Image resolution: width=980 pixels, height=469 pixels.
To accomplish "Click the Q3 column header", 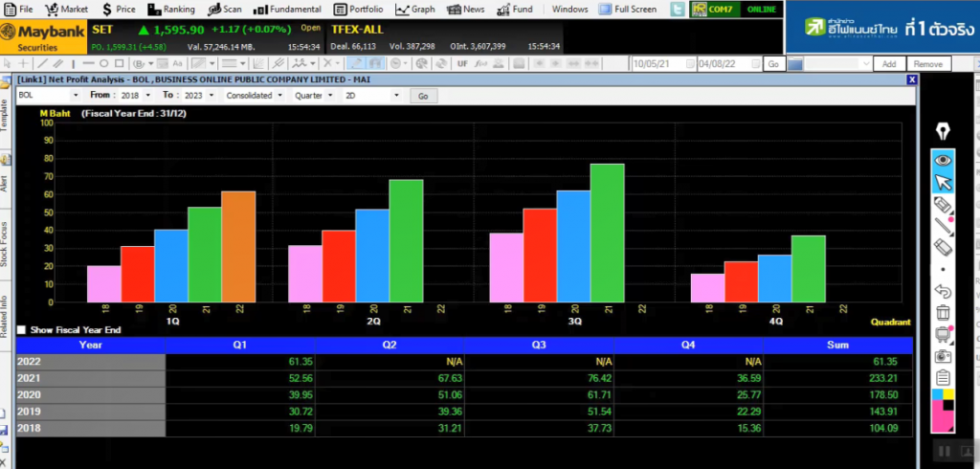I will pyautogui.click(x=539, y=346).
